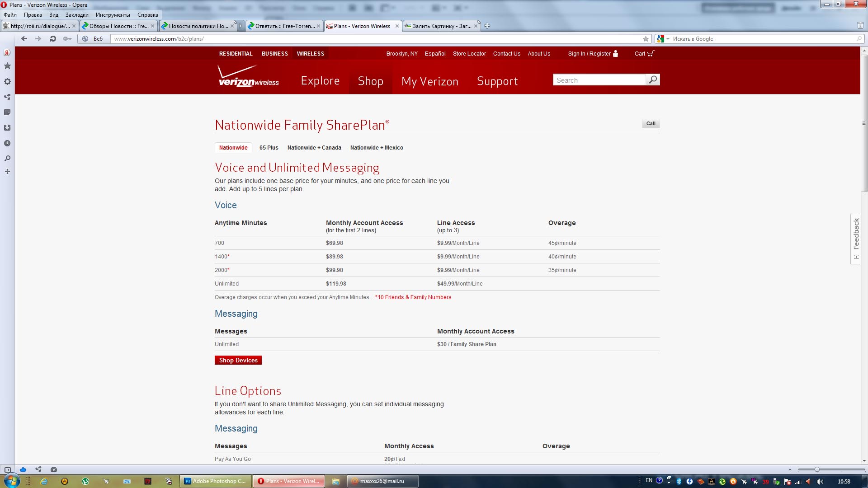This screenshot has height=488, width=868.
Task: Open the Opera Unite share icon in sidebar
Action: pyautogui.click(x=7, y=97)
